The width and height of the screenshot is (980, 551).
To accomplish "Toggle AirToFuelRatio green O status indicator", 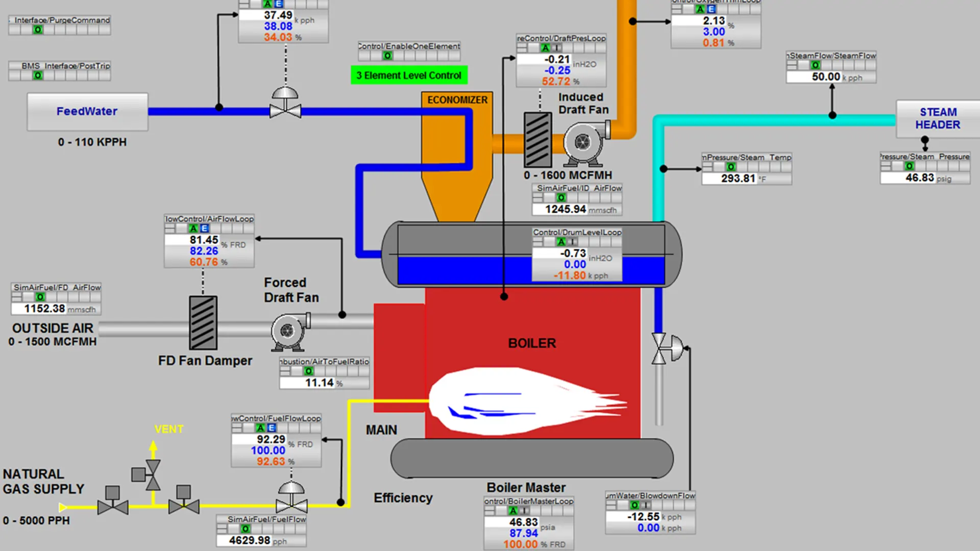I will [308, 371].
